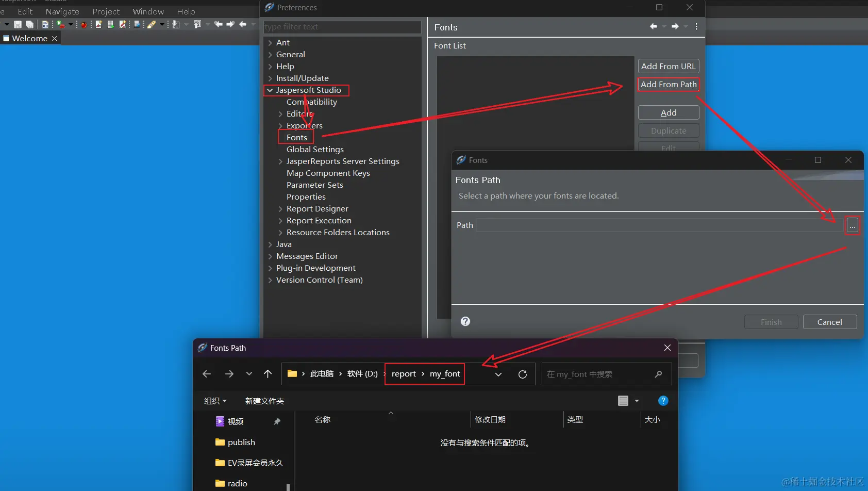The height and width of the screenshot is (491, 868).
Task: Expand the Ant preferences node
Action: pyautogui.click(x=270, y=43)
